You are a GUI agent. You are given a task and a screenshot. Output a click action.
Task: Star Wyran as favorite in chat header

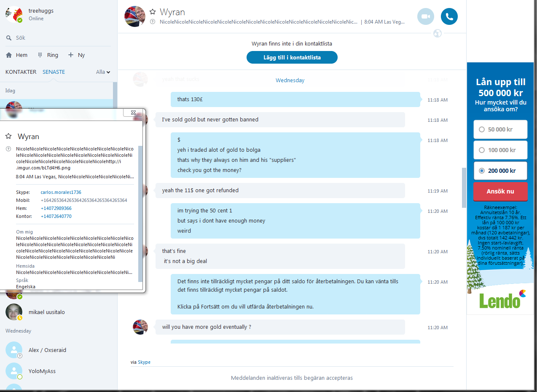coord(153,12)
